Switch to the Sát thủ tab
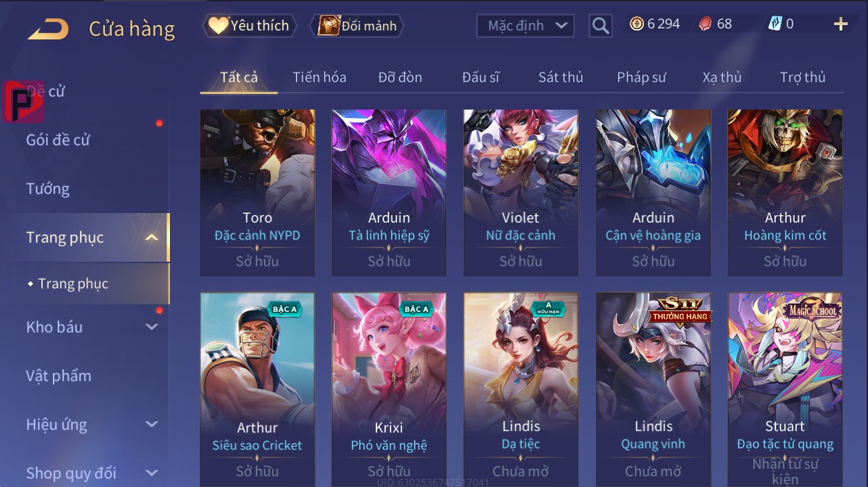 pos(561,77)
